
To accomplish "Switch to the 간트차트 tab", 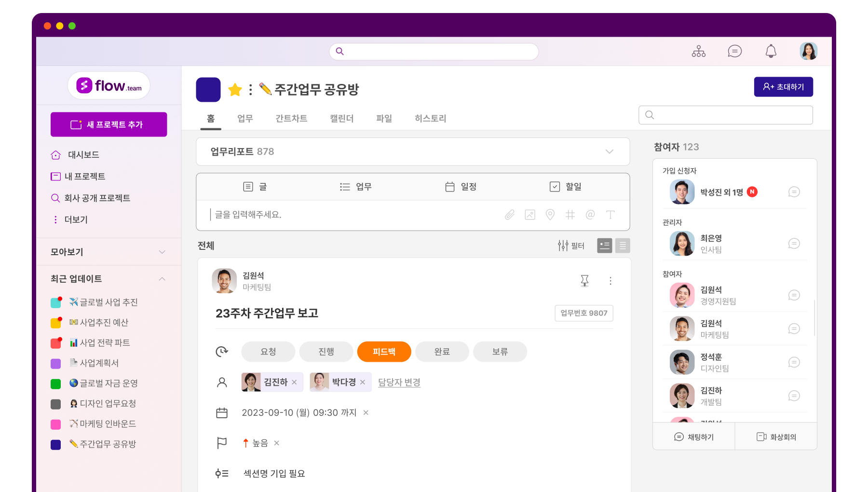I will pyautogui.click(x=291, y=118).
